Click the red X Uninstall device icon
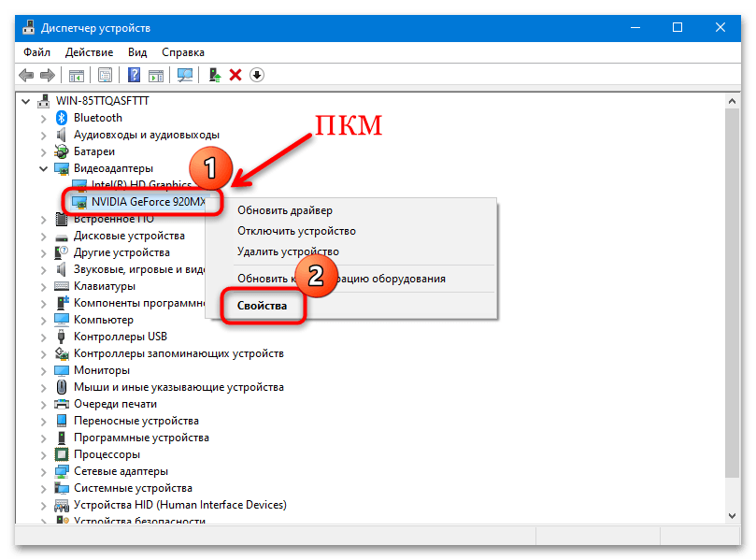 (235, 75)
